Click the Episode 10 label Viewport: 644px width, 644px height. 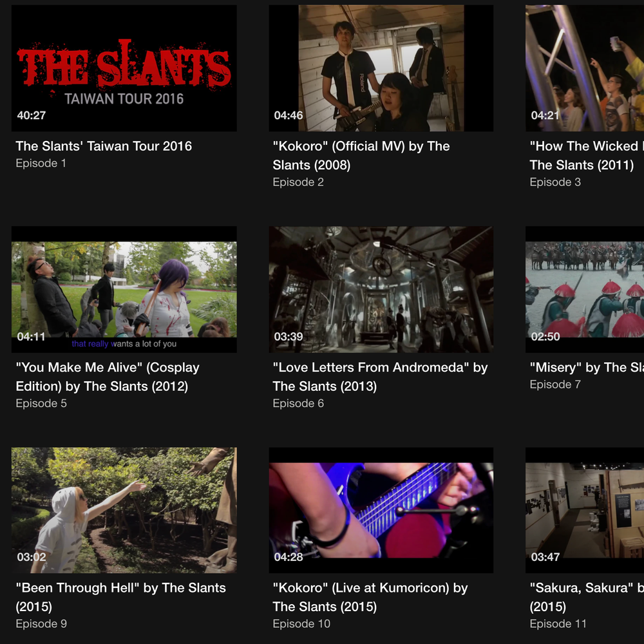tap(301, 623)
